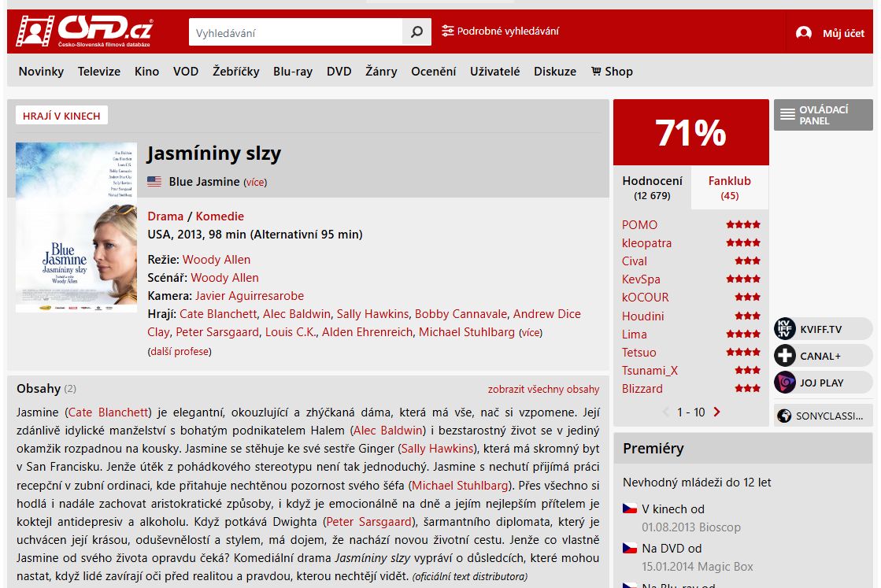This screenshot has width=881, height=588.
Task: Focus the Vyhledávání search field
Action: [x=295, y=32]
